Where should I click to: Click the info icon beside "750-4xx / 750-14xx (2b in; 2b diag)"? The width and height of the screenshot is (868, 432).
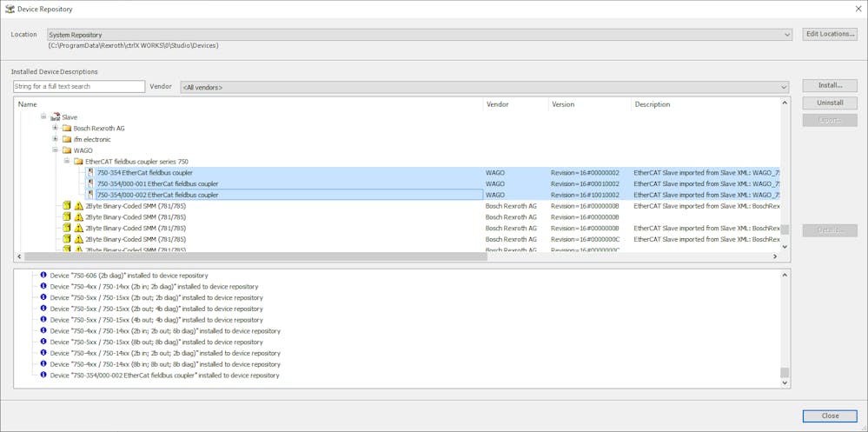tap(43, 286)
